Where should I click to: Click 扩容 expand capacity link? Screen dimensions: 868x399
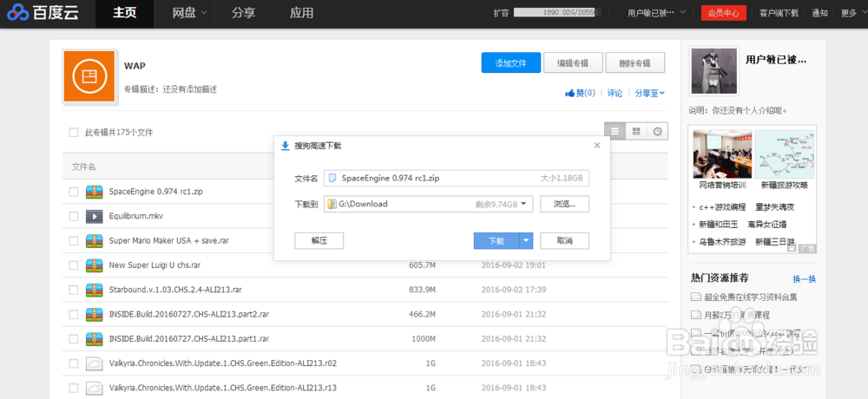click(501, 13)
